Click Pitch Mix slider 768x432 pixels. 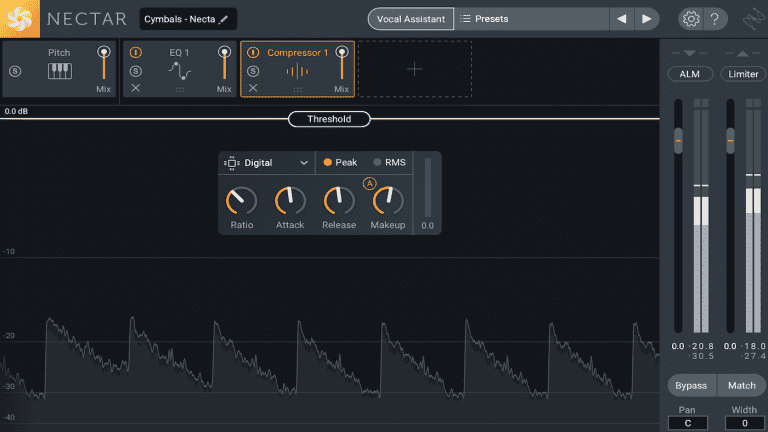coord(104,64)
